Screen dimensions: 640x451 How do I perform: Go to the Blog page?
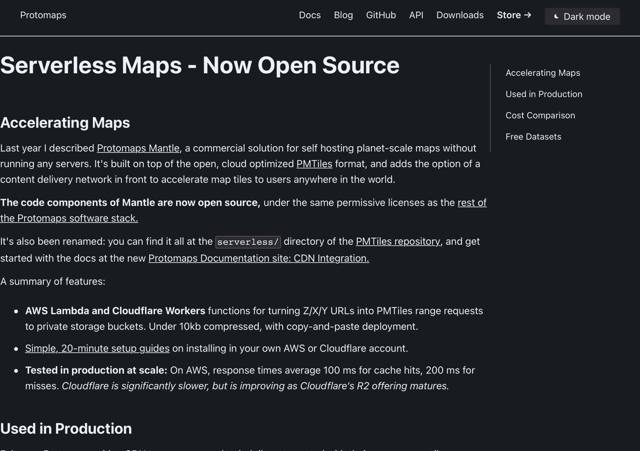343,15
